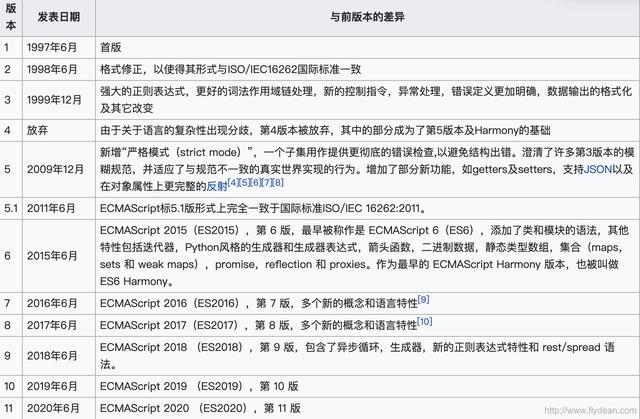
Task: Click the 首版 description cell
Action: click(367, 47)
